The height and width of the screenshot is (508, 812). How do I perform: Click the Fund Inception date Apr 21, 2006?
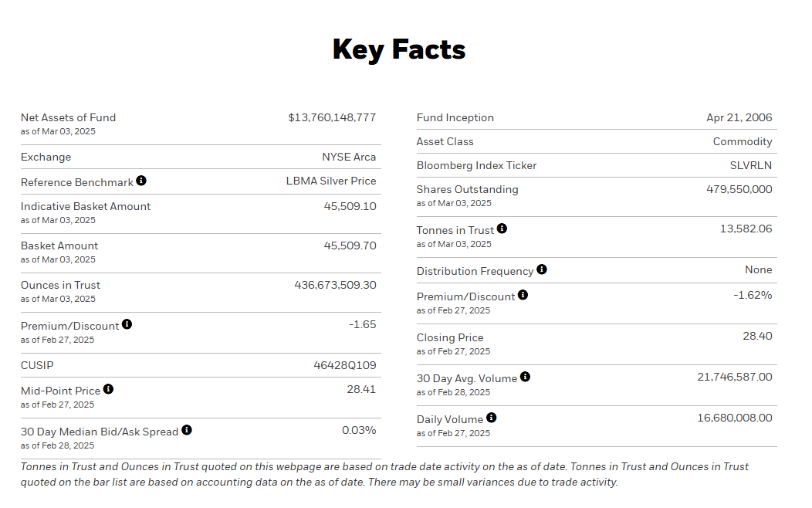pos(739,117)
